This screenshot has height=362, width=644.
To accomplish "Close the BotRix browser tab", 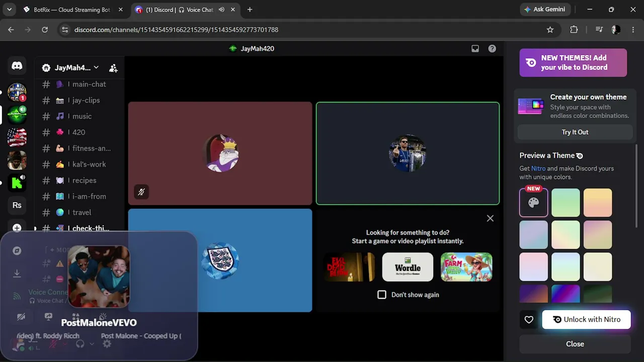I will tap(121, 10).
